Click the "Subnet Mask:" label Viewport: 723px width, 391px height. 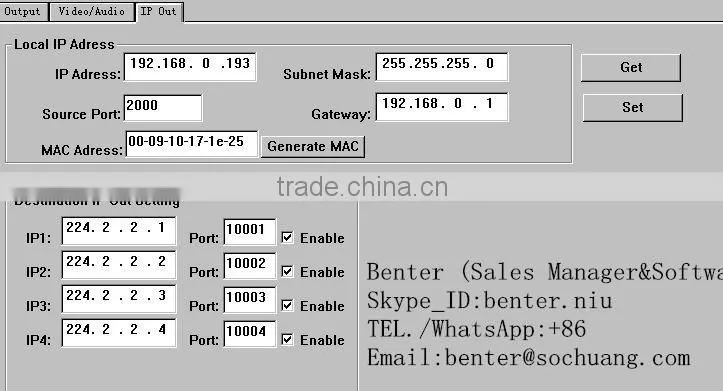(327, 74)
